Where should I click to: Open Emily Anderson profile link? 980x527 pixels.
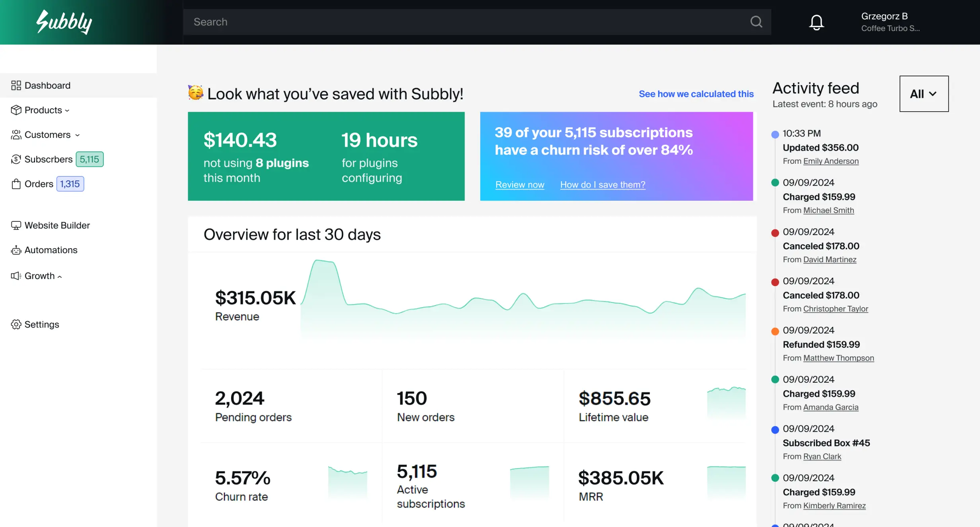coord(831,161)
